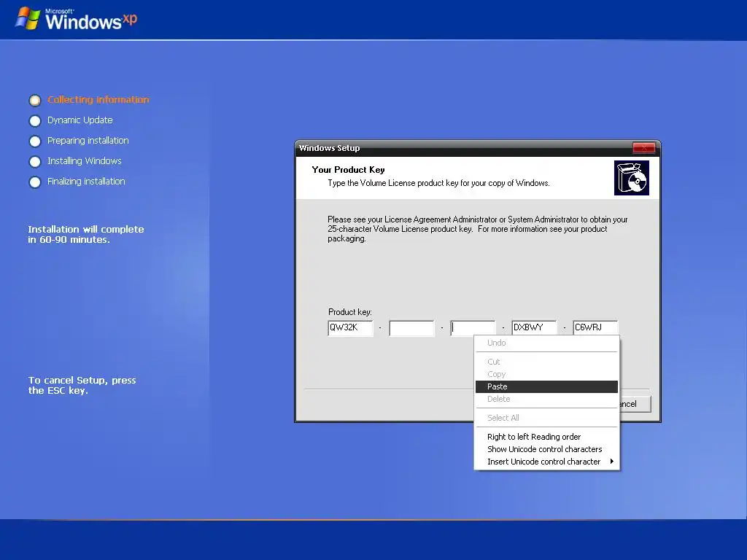The image size is (747, 560).
Task: Click the partially hidden Cancel button
Action: [x=635, y=404]
